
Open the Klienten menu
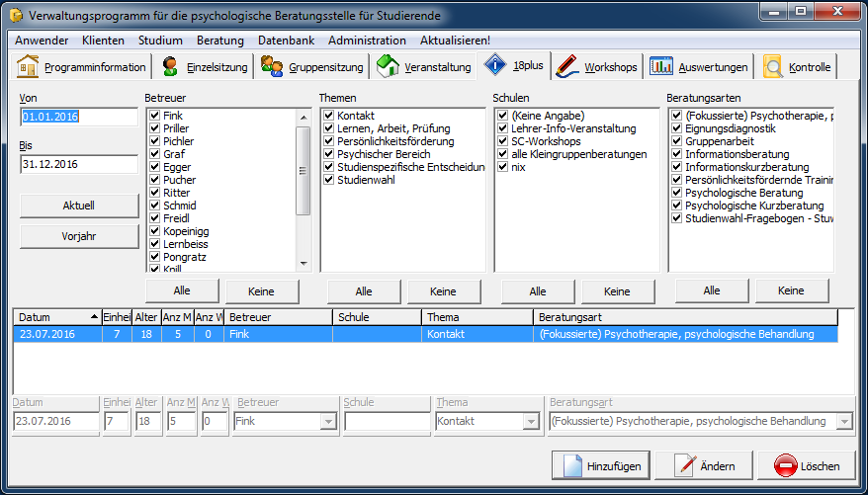click(103, 41)
